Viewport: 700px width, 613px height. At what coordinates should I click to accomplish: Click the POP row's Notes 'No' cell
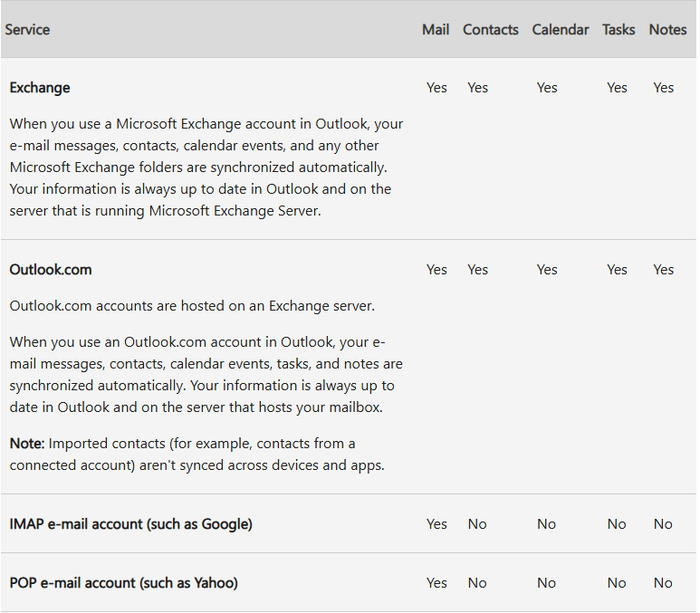(663, 583)
